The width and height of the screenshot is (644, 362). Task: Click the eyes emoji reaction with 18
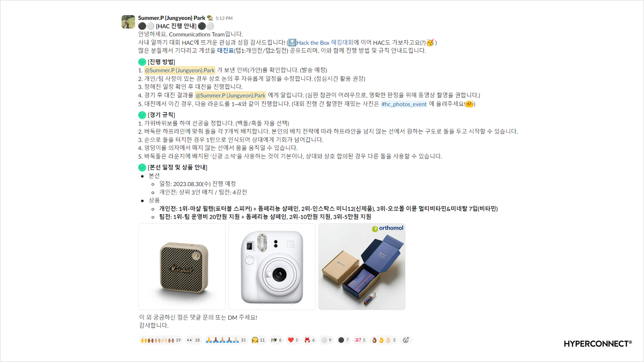(193, 340)
